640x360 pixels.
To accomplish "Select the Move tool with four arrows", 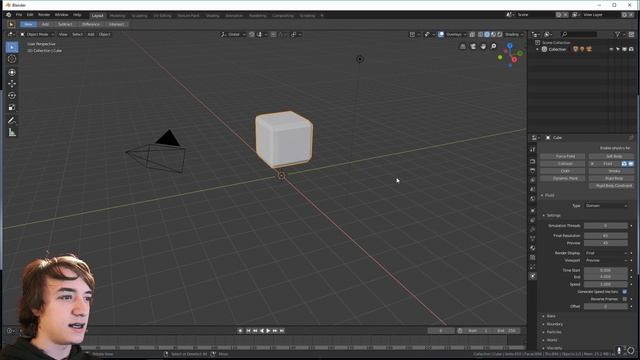I will (12, 84).
